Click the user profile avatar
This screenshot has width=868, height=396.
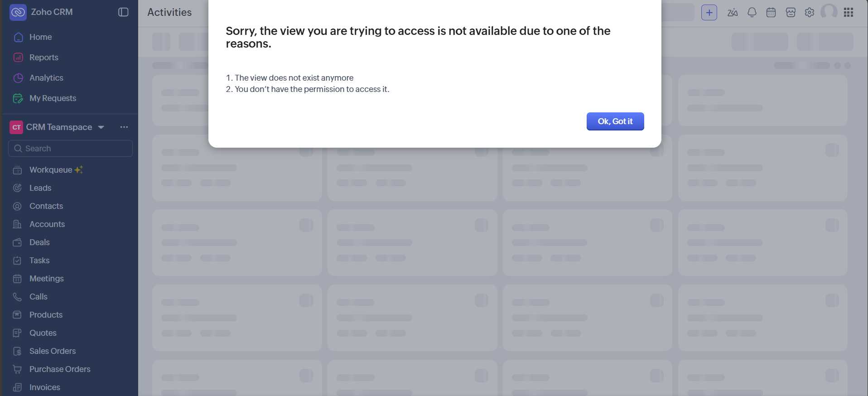pyautogui.click(x=829, y=12)
